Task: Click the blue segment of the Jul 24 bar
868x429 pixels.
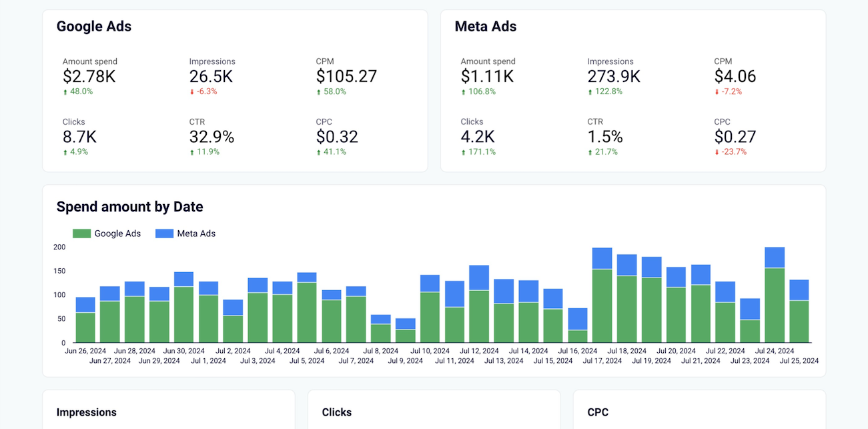Action: click(x=775, y=258)
